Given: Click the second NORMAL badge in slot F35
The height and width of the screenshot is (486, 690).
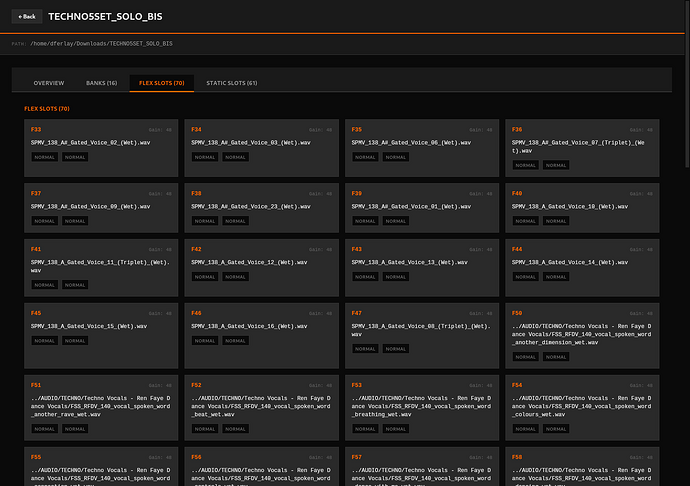Looking at the screenshot, I should click(x=396, y=158).
